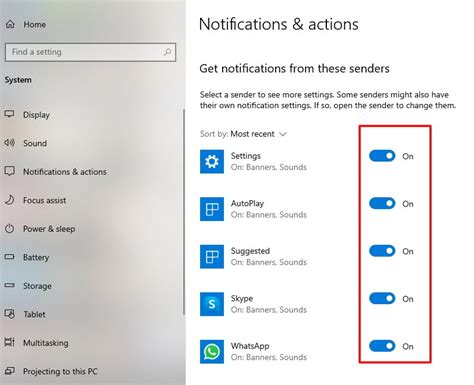The height and width of the screenshot is (385, 474).
Task: Click the Find a setting search box
Action: pos(90,52)
